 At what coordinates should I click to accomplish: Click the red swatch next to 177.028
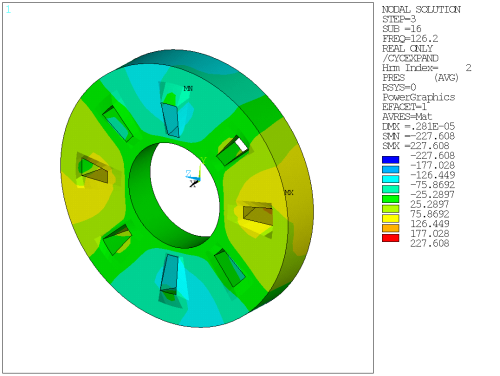pos(390,238)
